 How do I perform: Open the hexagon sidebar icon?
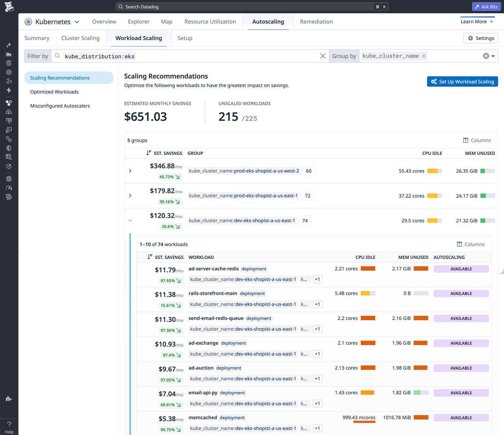tap(9, 72)
